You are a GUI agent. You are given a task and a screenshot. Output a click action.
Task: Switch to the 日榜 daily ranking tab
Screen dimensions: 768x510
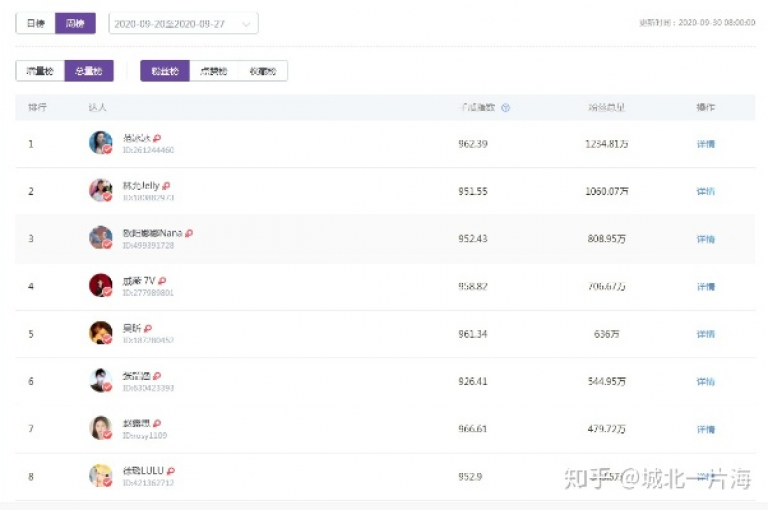(x=35, y=24)
